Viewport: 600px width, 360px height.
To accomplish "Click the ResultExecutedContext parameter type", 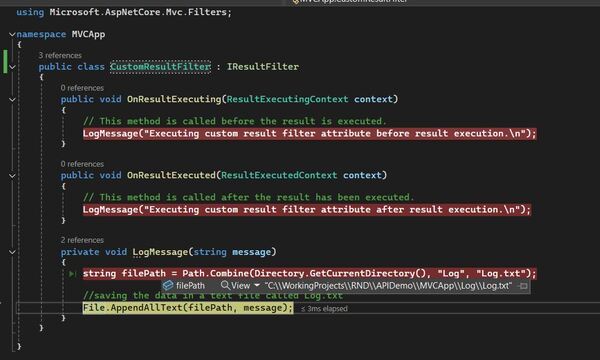I will (x=279, y=176).
